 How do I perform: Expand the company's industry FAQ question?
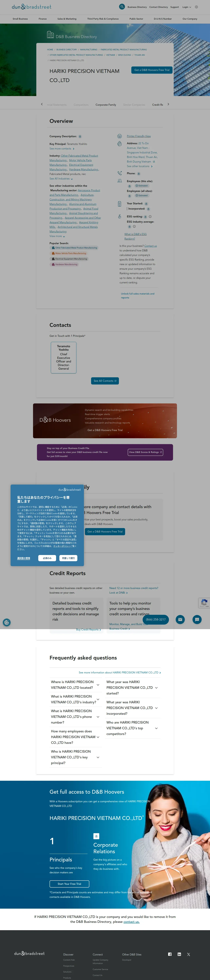coord(75,699)
